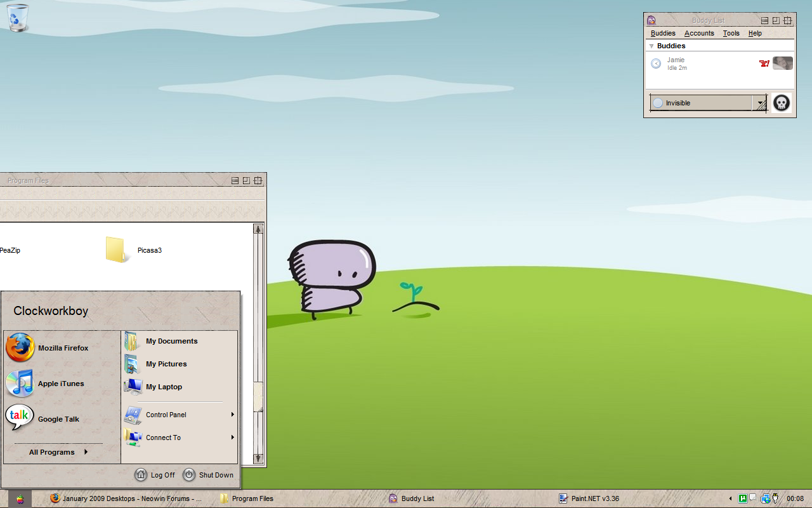Viewport: 812px width, 508px height.
Task: Click the Clockworkboy user name
Action: pyautogui.click(x=51, y=311)
